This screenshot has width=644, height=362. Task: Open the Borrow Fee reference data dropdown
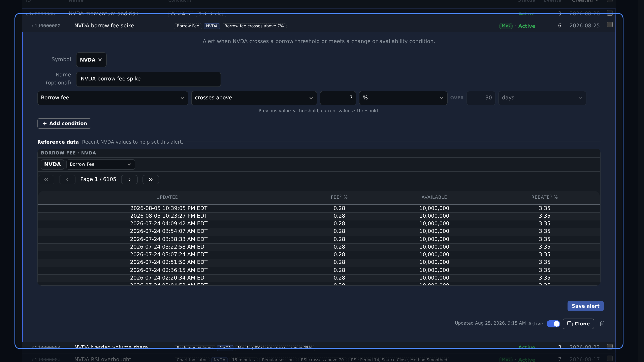coord(100,164)
